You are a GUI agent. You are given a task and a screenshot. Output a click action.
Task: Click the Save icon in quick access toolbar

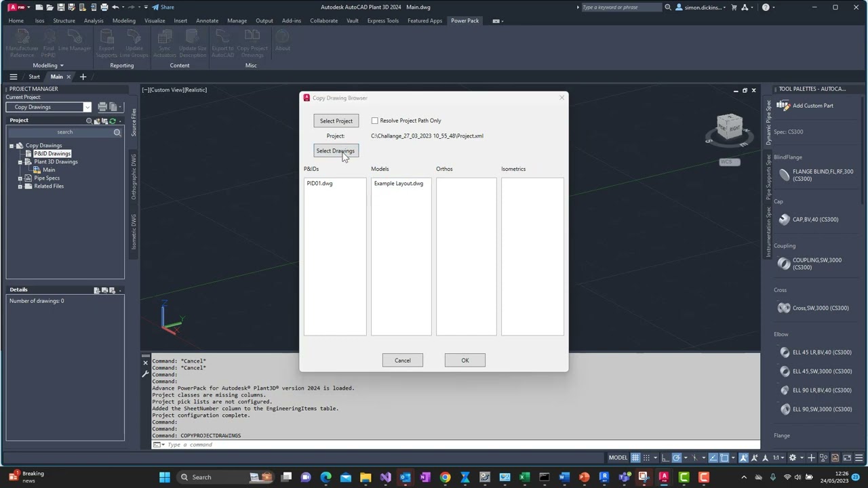61,7
